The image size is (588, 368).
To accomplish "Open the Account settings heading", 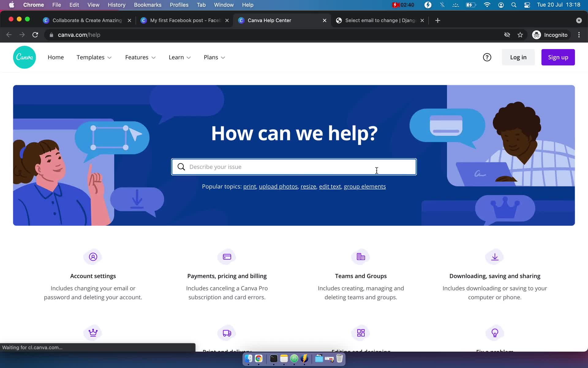I will [x=93, y=276].
